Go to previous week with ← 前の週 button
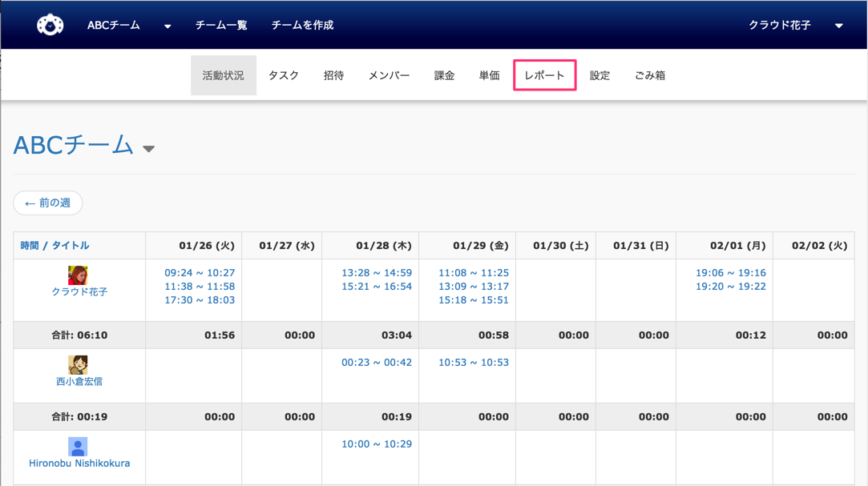This screenshot has height=486, width=868. coord(48,203)
